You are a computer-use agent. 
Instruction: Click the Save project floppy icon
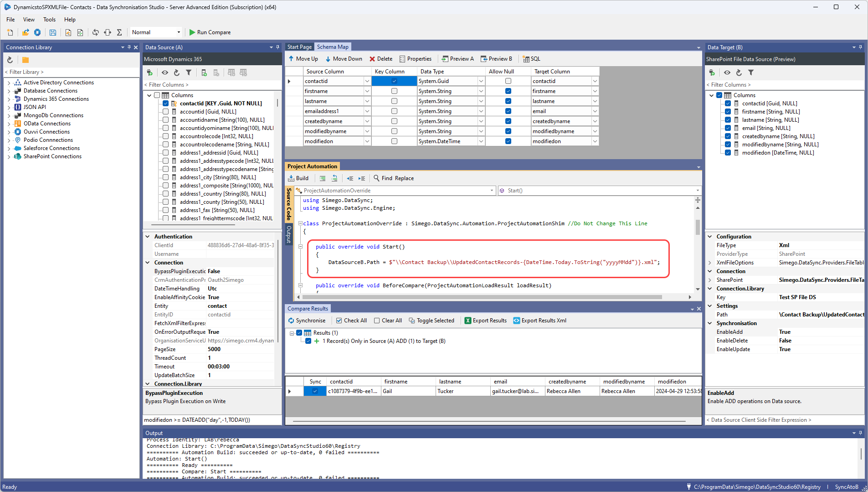tap(53, 32)
